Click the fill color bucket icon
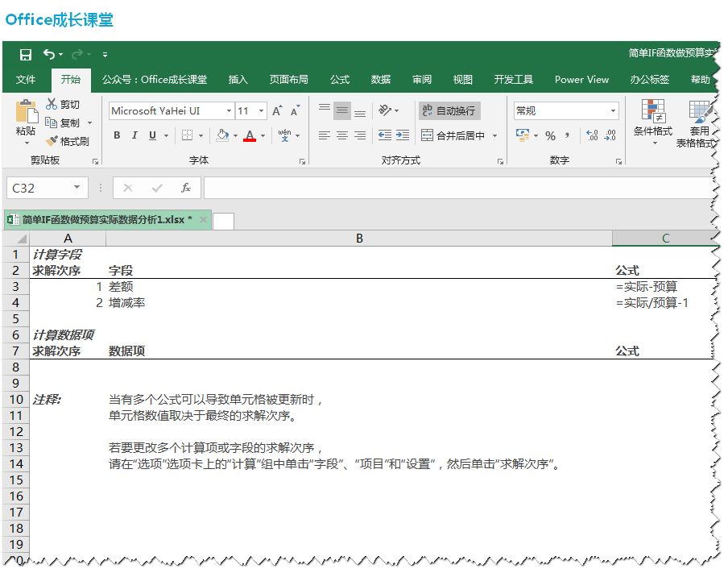 coord(223,135)
